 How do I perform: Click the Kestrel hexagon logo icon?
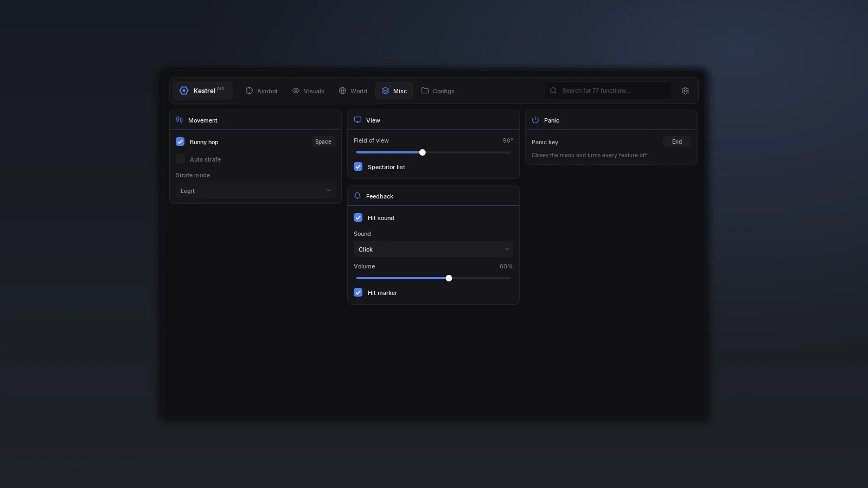coord(184,91)
